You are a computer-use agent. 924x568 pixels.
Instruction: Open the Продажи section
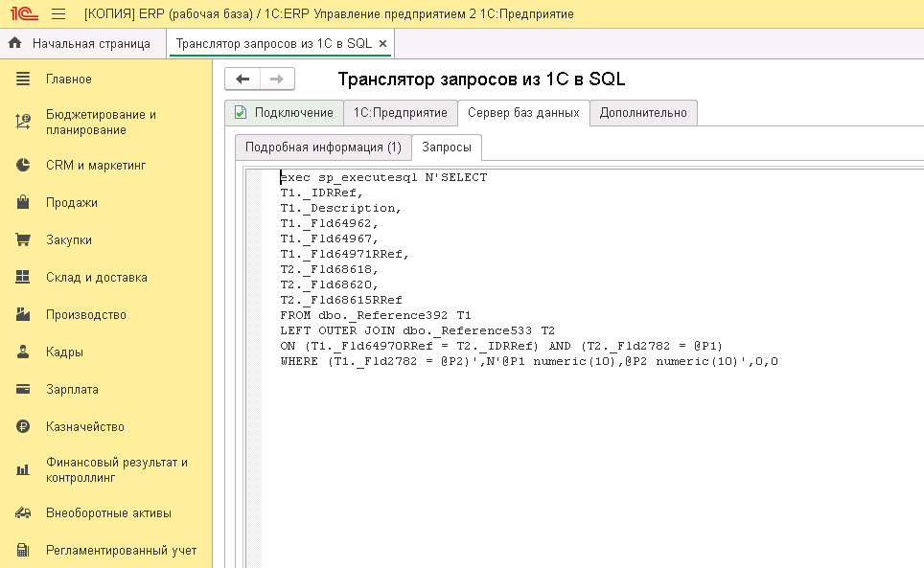(x=71, y=202)
